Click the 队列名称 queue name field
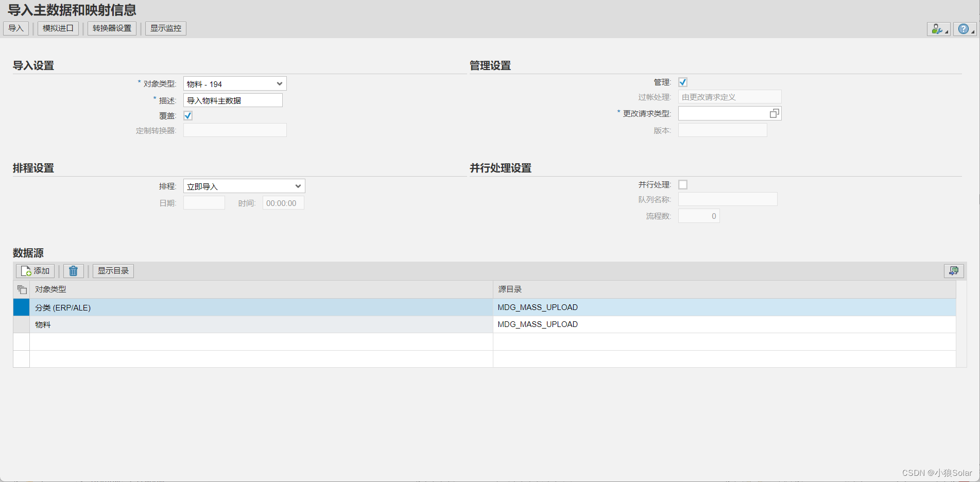The width and height of the screenshot is (980, 482). (x=728, y=199)
